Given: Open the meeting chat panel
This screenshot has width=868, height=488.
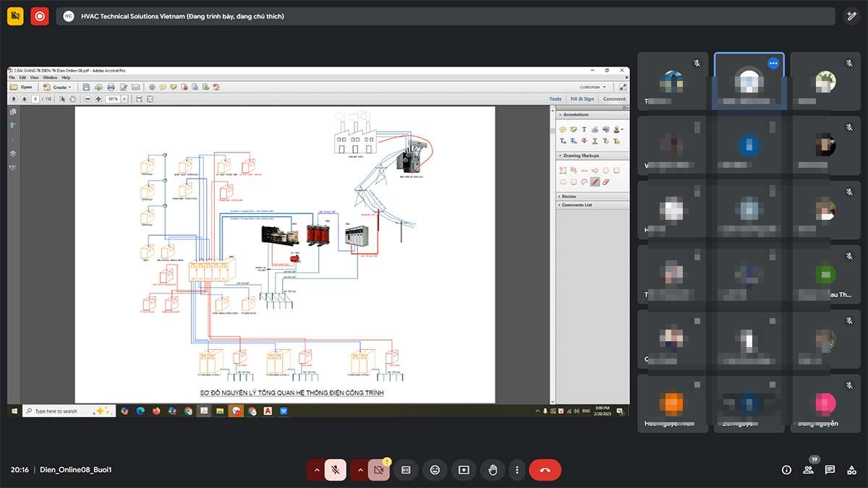Looking at the screenshot, I should click(x=830, y=470).
